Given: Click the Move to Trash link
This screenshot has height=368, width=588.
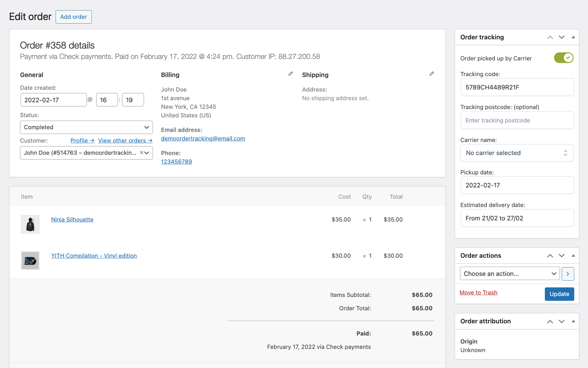Looking at the screenshot, I should pyautogui.click(x=478, y=293).
